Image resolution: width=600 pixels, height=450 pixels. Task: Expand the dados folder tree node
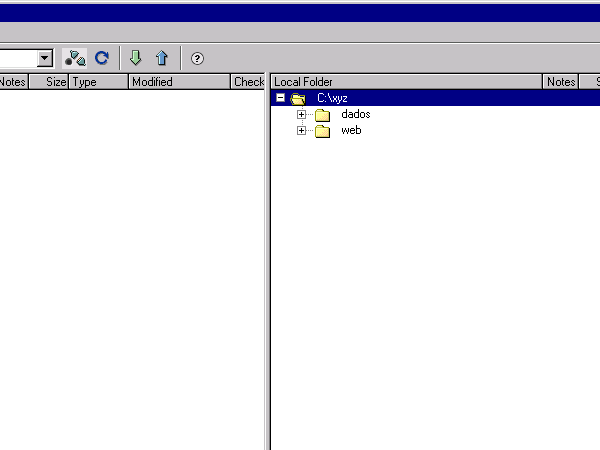[x=301, y=115]
